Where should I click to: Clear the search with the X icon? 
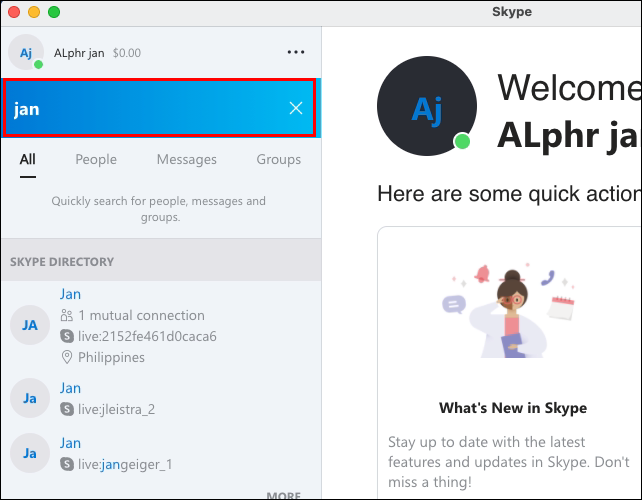(x=296, y=108)
